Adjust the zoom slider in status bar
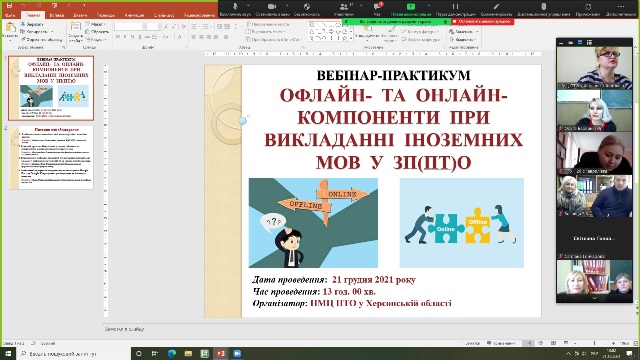The image size is (640, 360). 594,343
